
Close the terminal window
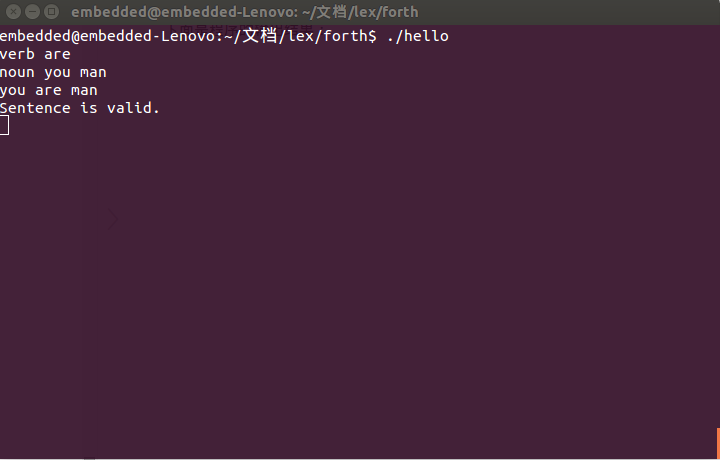11,12
